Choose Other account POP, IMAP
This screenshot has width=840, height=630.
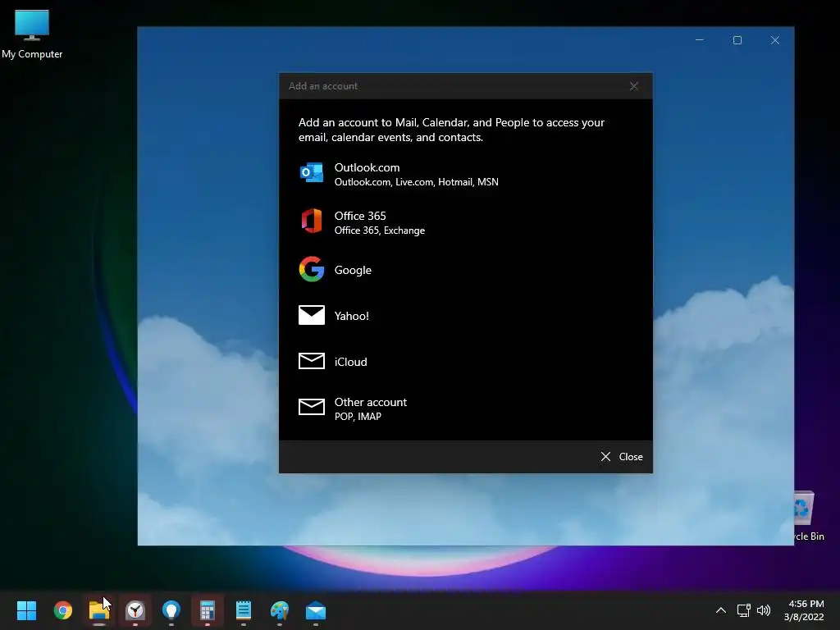466,409
